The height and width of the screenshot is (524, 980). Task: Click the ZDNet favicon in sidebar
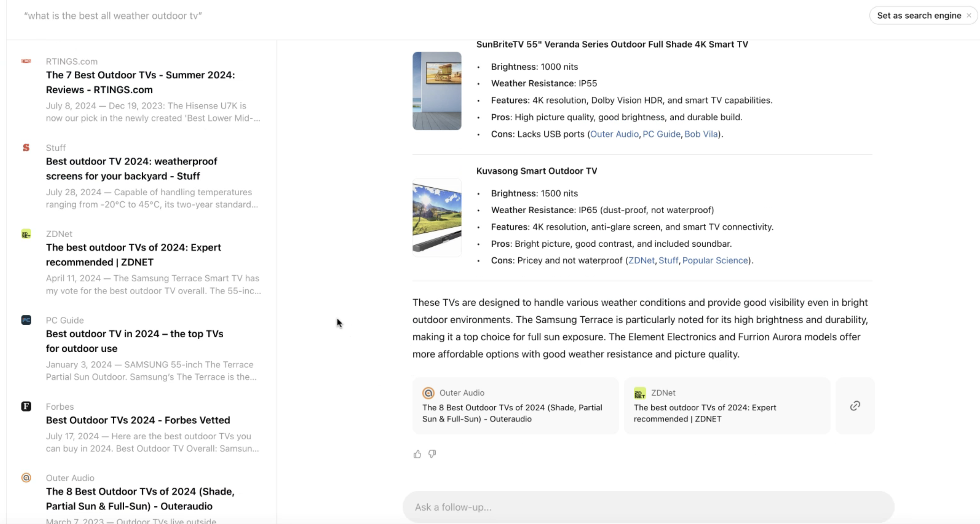point(26,234)
